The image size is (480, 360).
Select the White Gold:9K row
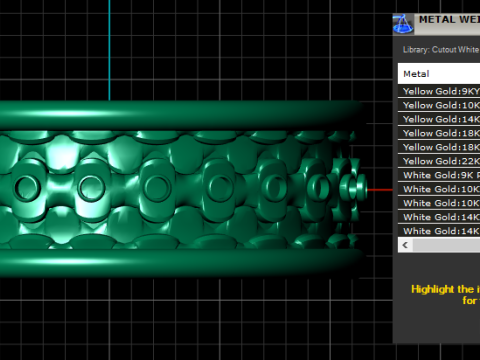[x=439, y=175]
